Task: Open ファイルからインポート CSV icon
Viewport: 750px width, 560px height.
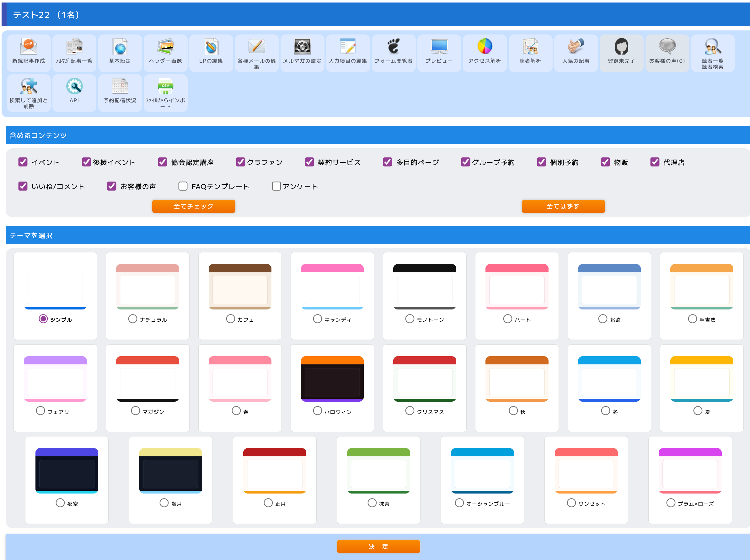Action: point(165,87)
